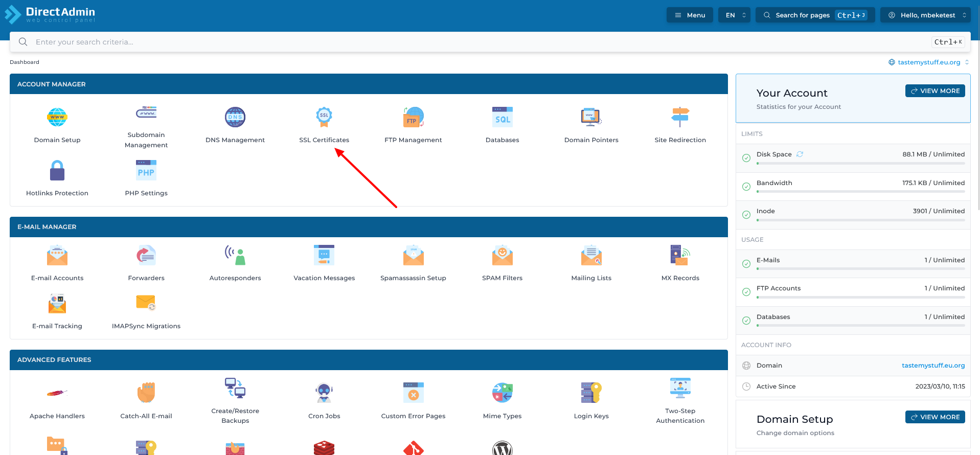This screenshot has width=980, height=455.
Task: Refresh Disk Space usage icon
Action: (x=800, y=154)
